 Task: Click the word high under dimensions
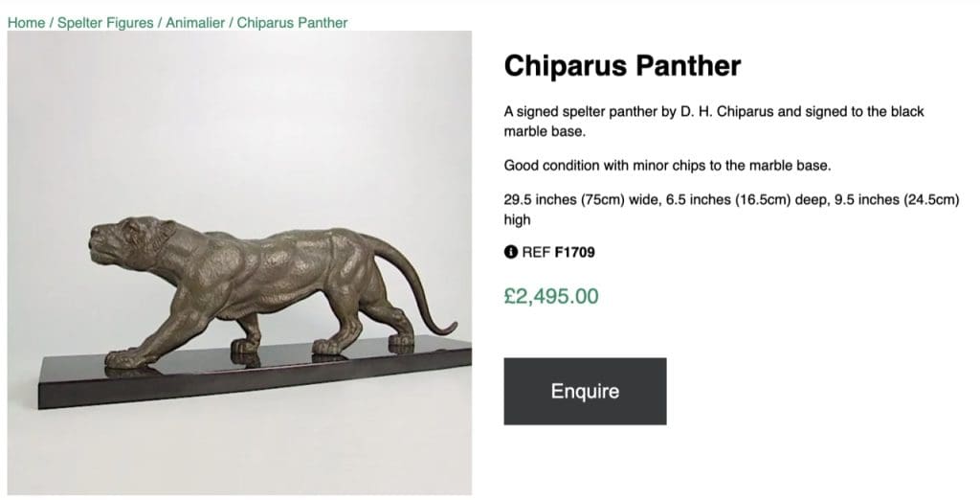coord(517,219)
